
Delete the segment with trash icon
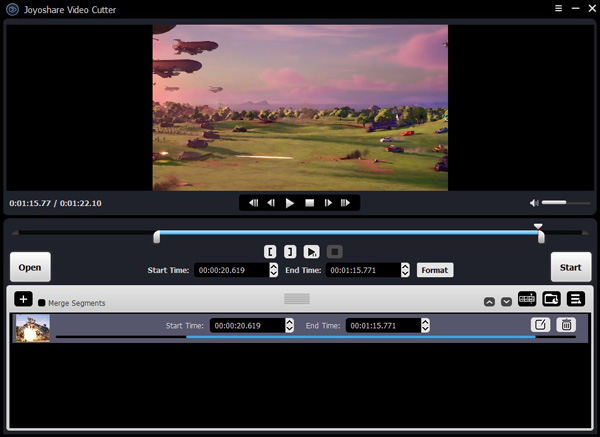(566, 325)
